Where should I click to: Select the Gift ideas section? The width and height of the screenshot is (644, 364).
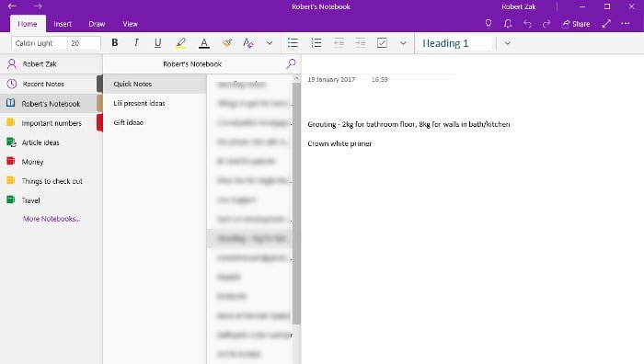pyautogui.click(x=155, y=122)
